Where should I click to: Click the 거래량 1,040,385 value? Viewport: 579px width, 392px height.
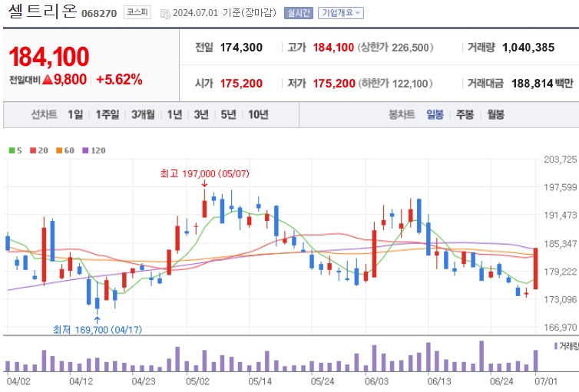click(528, 48)
